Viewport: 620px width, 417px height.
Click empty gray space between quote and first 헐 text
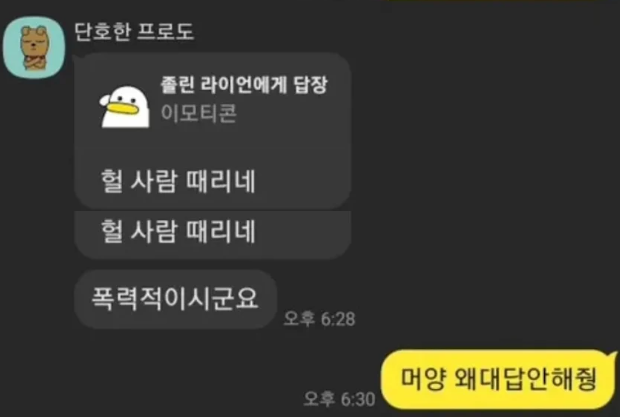pyautogui.click(x=214, y=148)
